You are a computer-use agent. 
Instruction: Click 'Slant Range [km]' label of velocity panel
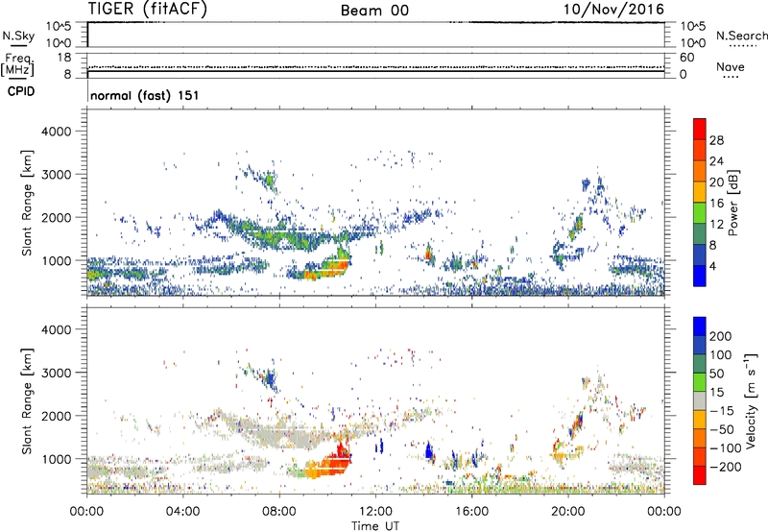pos(27,401)
